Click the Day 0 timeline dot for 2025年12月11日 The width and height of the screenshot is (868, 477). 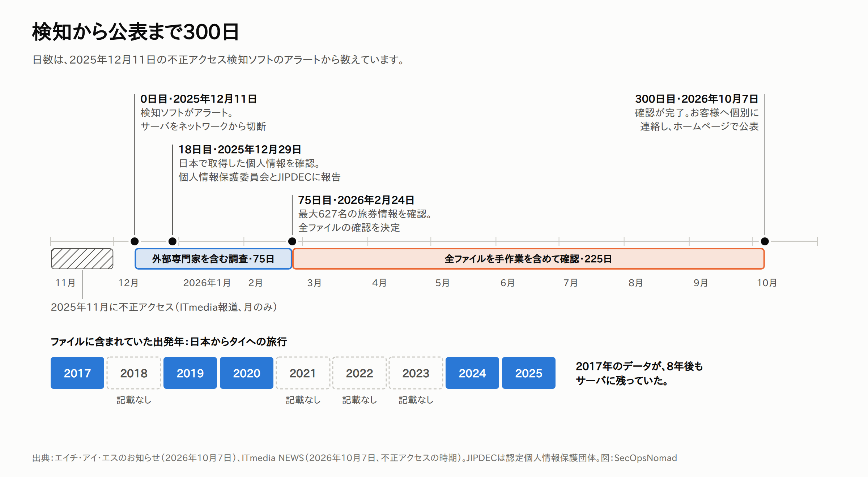tap(135, 241)
